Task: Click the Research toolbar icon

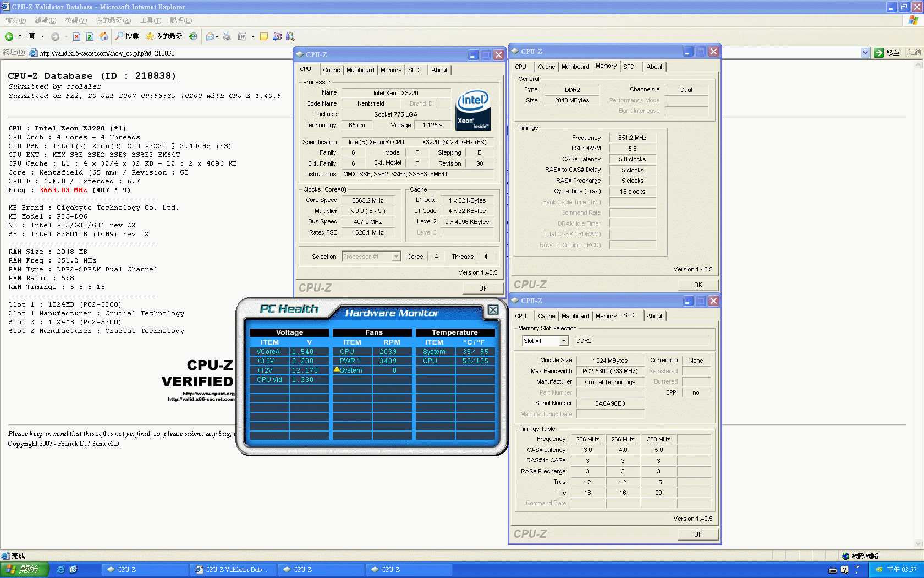Action: 290,36
